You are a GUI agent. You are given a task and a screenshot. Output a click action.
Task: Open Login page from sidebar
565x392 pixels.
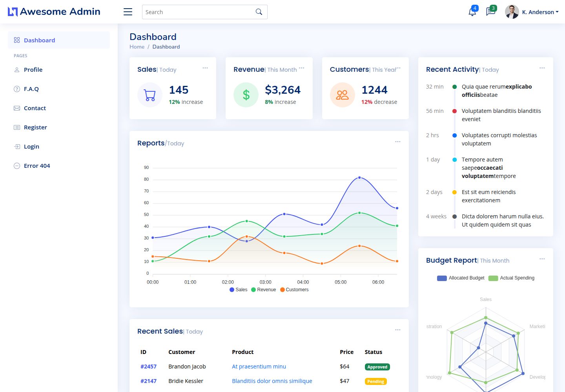[x=59, y=147]
